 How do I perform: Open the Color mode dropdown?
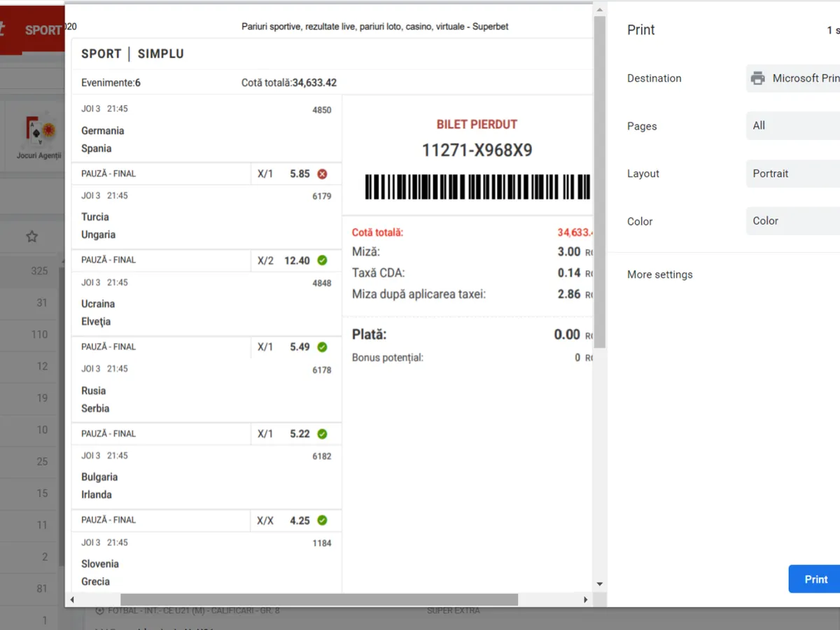click(794, 221)
